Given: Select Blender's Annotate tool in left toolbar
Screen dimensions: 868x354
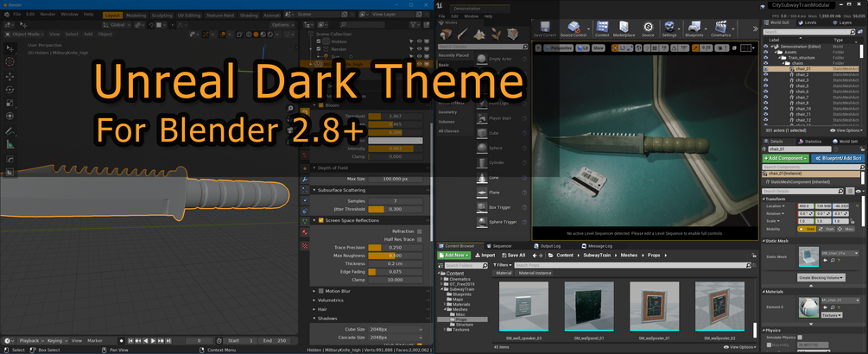Looking at the screenshot, I should coord(10,131).
